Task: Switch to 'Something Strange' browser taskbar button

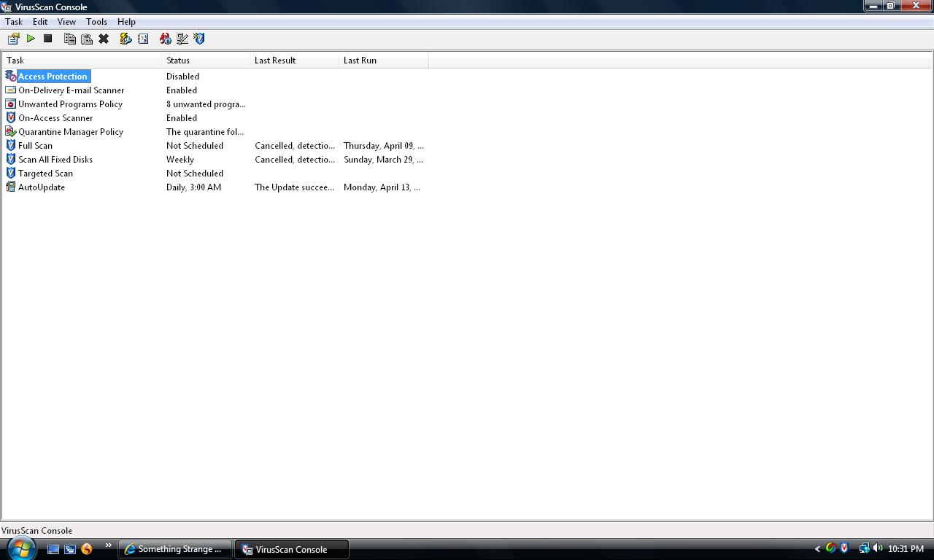Action: pyautogui.click(x=176, y=549)
